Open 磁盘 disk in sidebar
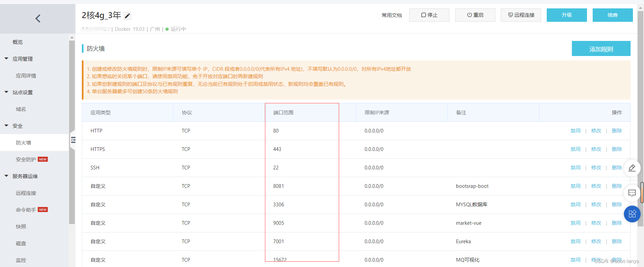This screenshot has height=267, width=644. (x=21, y=243)
